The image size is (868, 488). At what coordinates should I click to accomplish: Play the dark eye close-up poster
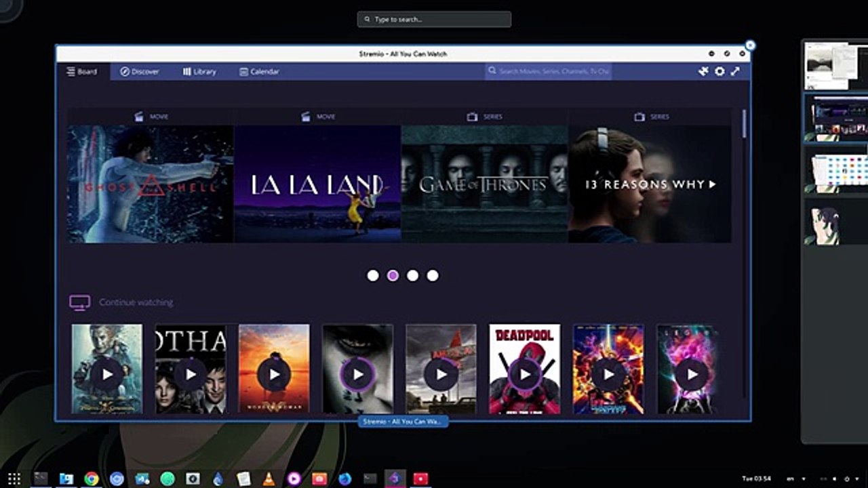pyautogui.click(x=357, y=374)
